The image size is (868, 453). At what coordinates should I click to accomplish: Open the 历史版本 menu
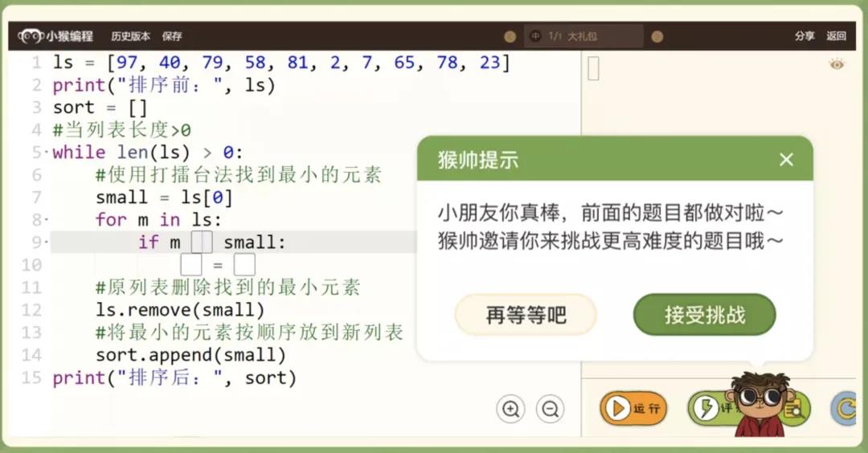tap(130, 36)
